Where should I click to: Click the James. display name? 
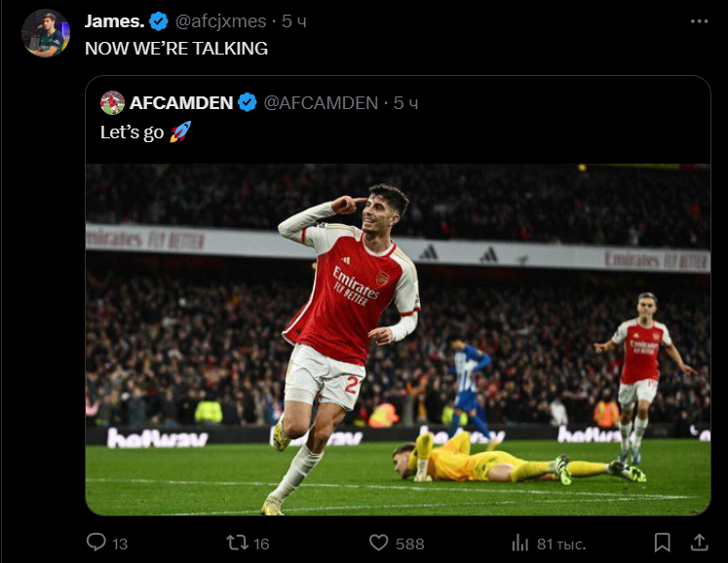coord(114,20)
